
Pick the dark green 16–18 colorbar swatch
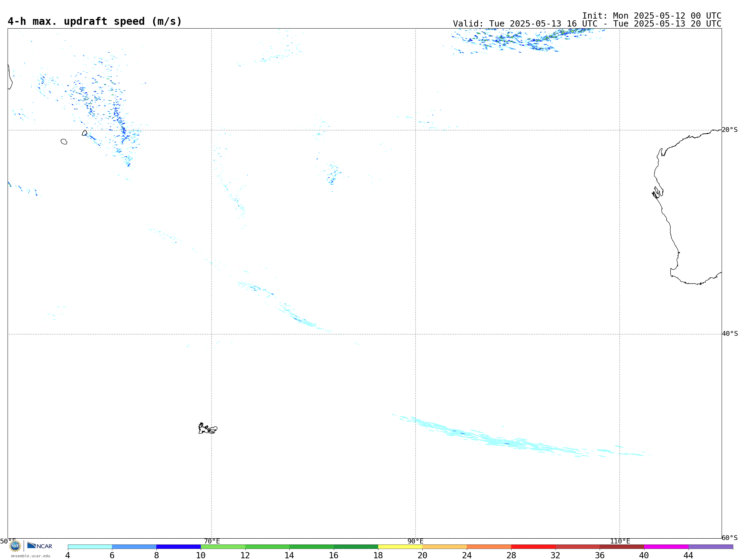pos(356,547)
